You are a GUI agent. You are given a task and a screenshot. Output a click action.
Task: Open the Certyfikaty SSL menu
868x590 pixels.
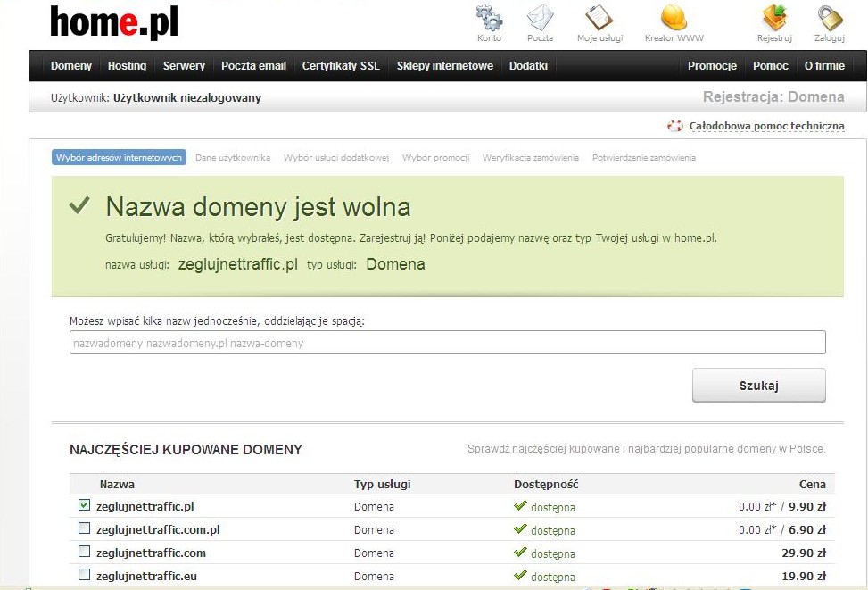(341, 65)
